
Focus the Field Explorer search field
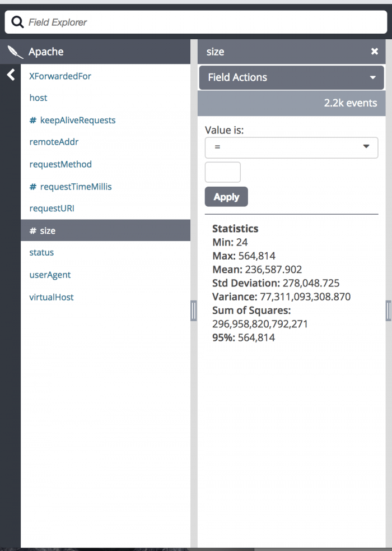tap(202, 22)
